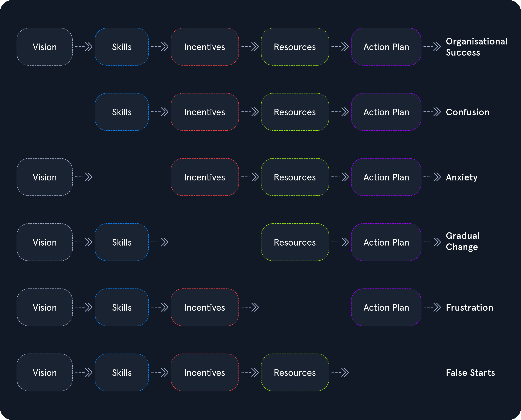Select the Resources box in Gradual Change row
Screen dimensions: 521x420
pyautogui.click(x=295, y=242)
